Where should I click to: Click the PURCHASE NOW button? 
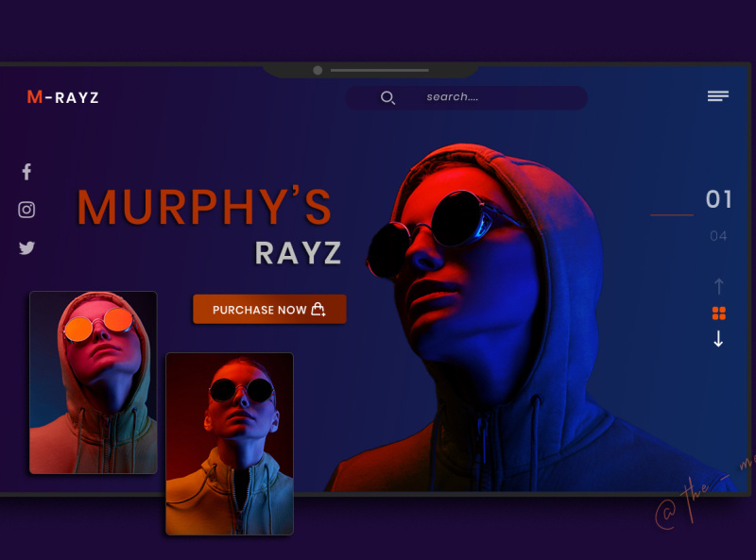coord(268,309)
